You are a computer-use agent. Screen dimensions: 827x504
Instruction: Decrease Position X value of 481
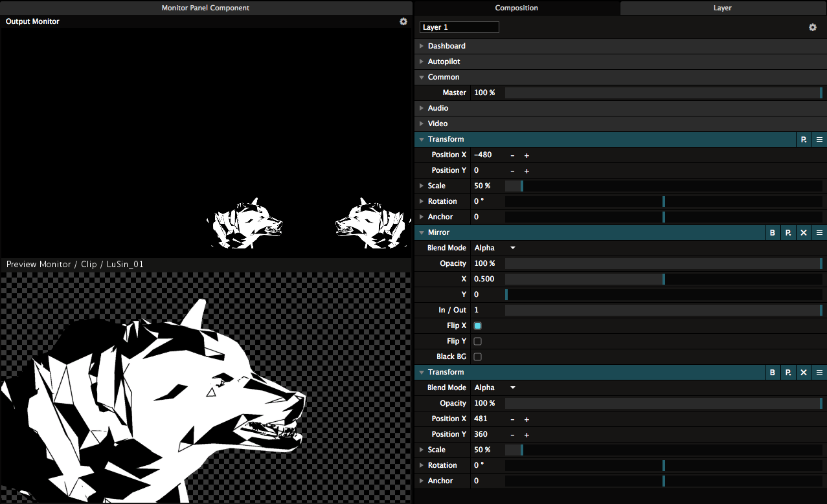tap(512, 419)
